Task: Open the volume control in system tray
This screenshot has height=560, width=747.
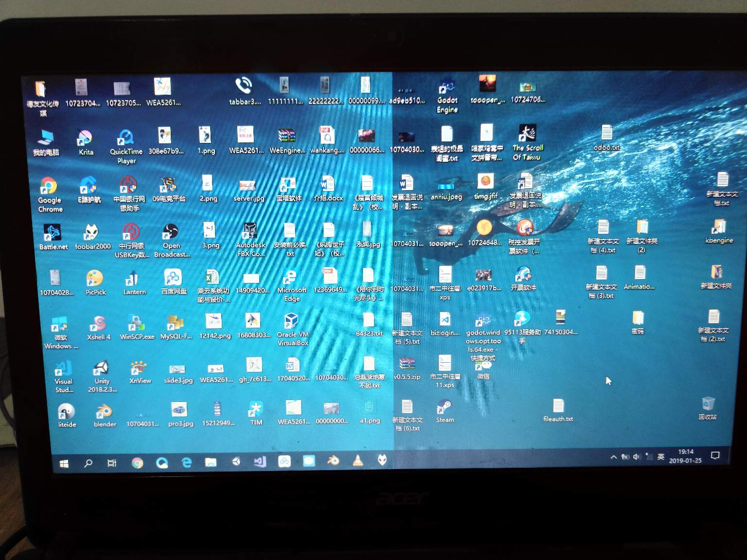Action: 637,457
